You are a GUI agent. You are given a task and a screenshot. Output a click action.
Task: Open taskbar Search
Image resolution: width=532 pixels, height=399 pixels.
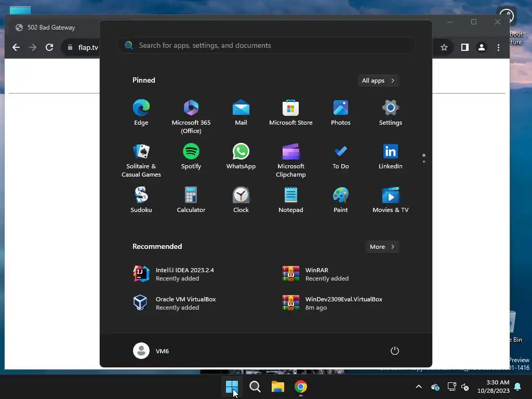[x=255, y=387]
